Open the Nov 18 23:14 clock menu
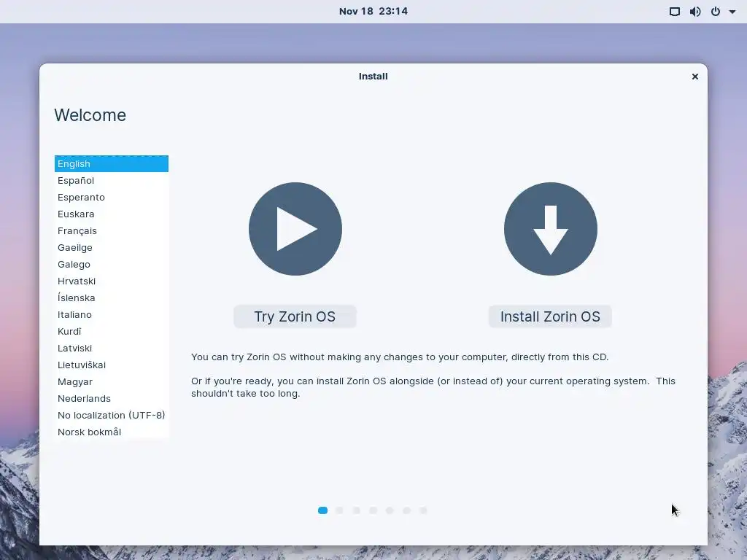This screenshot has height=560, width=747. point(373,12)
